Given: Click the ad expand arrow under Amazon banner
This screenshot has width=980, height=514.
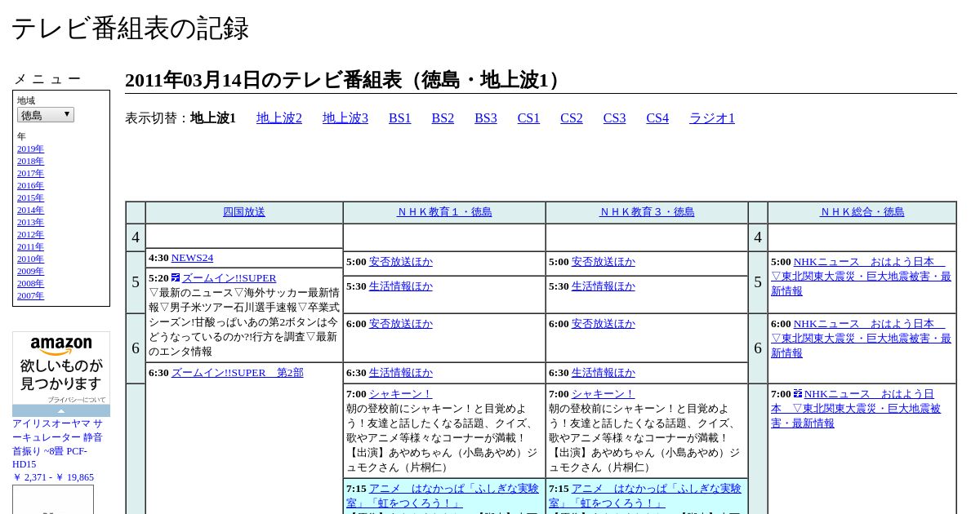Looking at the screenshot, I should [x=61, y=411].
